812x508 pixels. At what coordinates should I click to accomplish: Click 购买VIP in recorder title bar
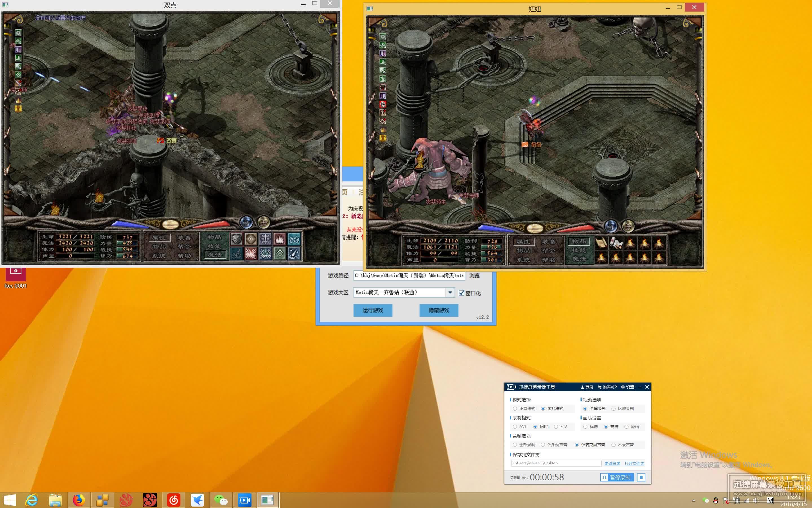pos(607,387)
